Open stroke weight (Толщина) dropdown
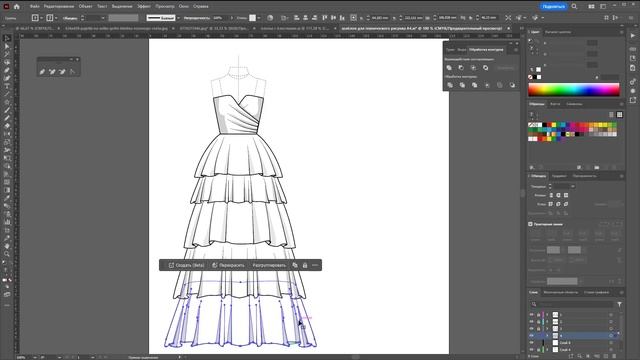The height and width of the screenshot is (360, 640). [573, 186]
